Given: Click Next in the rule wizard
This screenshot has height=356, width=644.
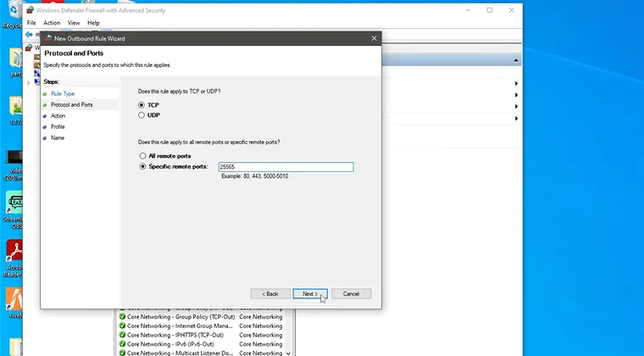Looking at the screenshot, I should [x=310, y=294].
